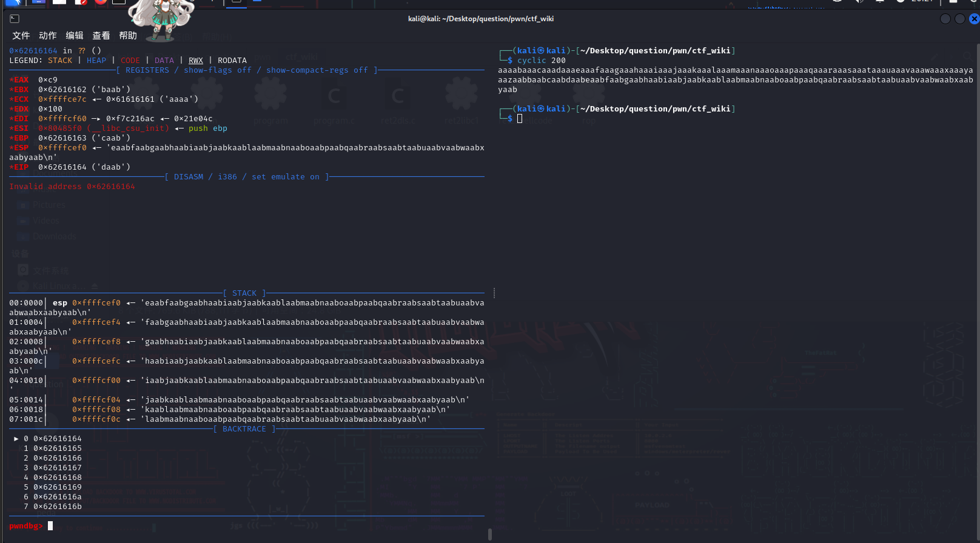Select the active window in the taskbar
Screen dimensions: 980x543
[237, 2]
